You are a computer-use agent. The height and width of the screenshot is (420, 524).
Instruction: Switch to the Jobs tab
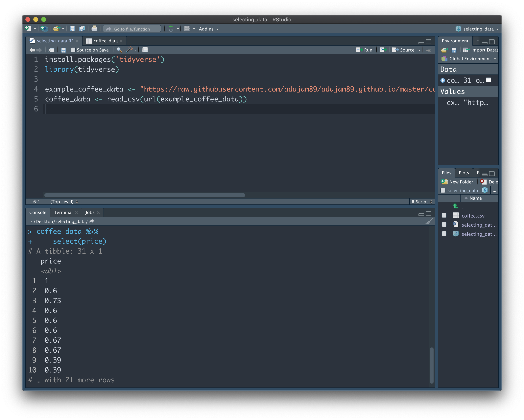(90, 212)
